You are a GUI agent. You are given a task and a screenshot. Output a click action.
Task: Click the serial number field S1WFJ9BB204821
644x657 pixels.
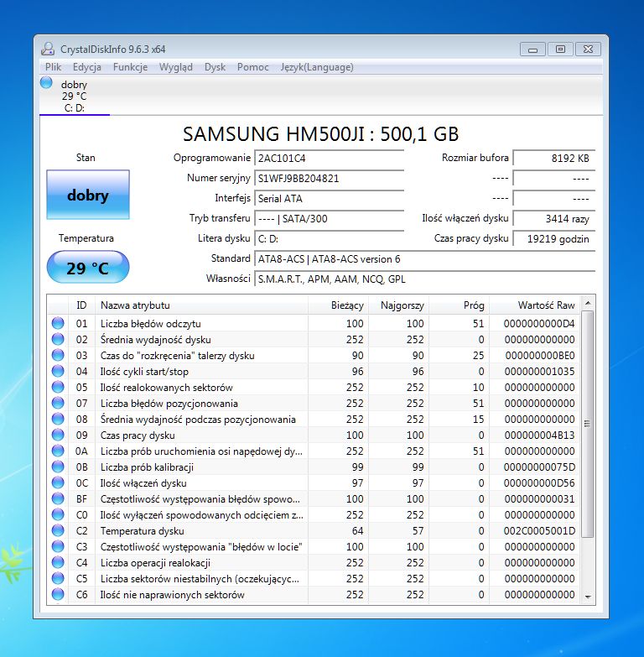tap(329, 179)
